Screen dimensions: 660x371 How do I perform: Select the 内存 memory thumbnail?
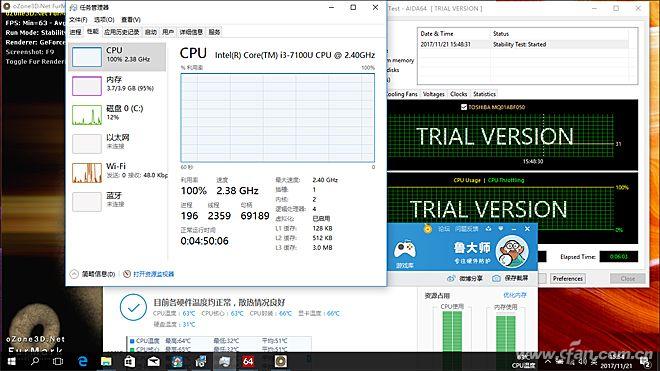87,86
